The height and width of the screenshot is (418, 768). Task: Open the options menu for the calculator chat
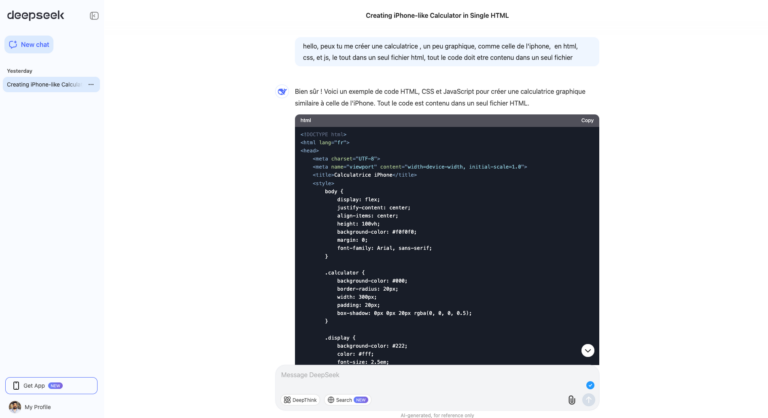pos(91,84)
